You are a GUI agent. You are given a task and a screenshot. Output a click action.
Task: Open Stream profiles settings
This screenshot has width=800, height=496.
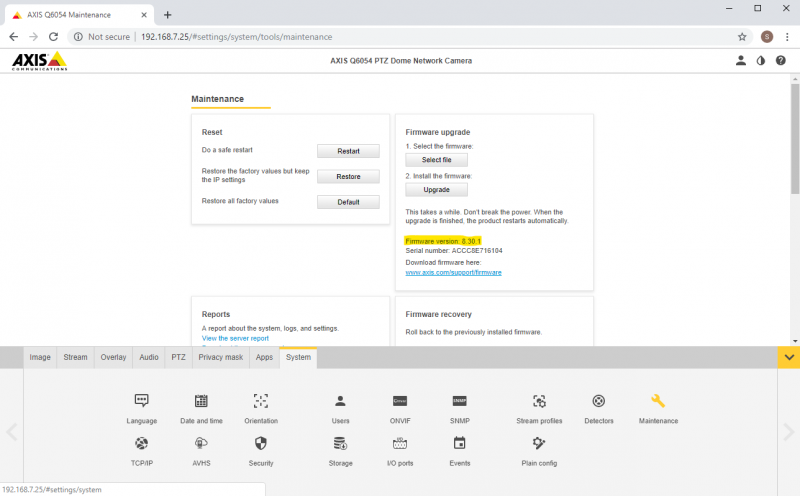(x=539, y=401)
